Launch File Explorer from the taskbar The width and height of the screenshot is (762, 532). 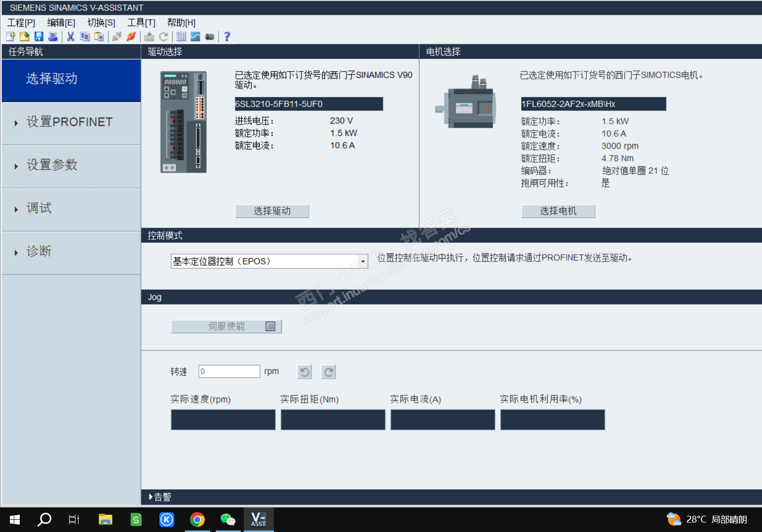105,519
